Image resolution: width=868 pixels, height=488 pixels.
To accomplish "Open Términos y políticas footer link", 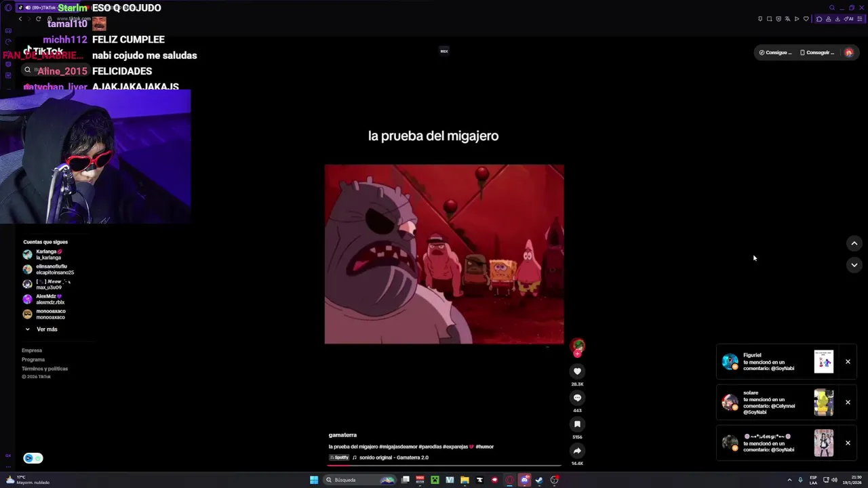I will pyautogui.click(x=45, y=369).
